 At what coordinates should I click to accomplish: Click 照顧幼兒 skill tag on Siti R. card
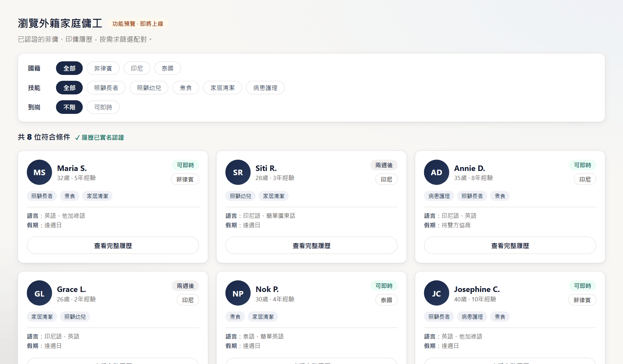click(240, 196)
